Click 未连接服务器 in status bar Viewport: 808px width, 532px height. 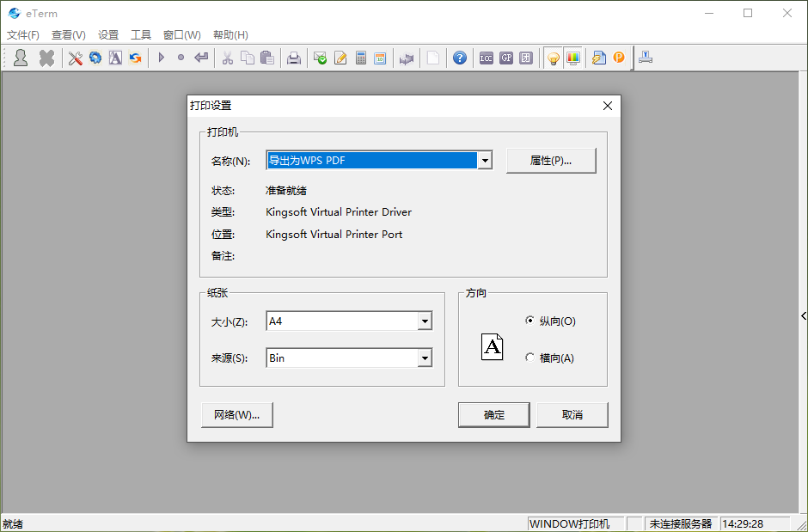tap(680, 524)
